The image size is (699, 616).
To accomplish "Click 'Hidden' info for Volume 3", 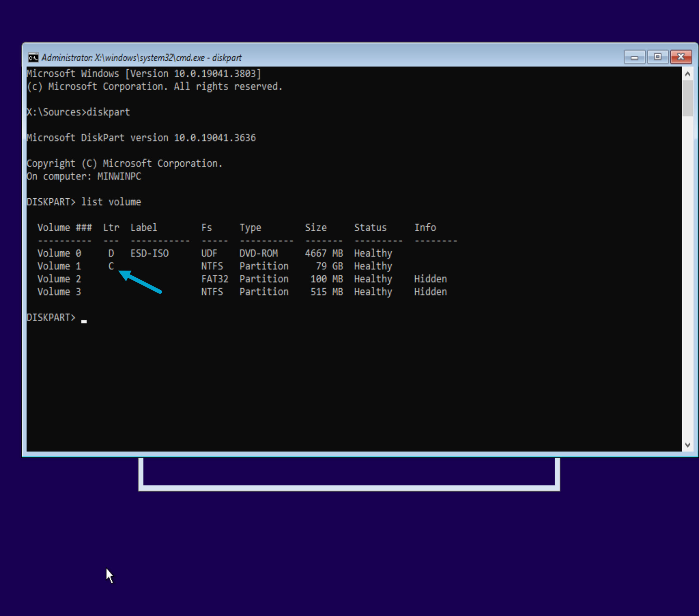I will [x=431, y=292].
